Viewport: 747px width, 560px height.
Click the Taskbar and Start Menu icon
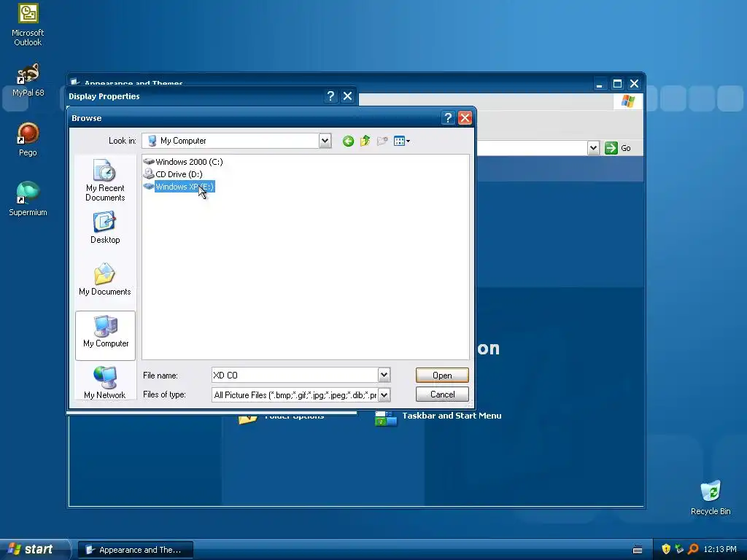click(x=386, y=419)
